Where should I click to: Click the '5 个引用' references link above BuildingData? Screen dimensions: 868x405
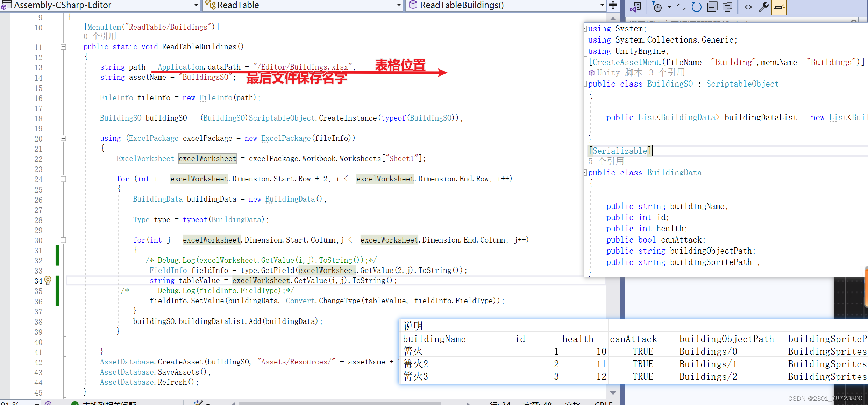coord(606,161)
